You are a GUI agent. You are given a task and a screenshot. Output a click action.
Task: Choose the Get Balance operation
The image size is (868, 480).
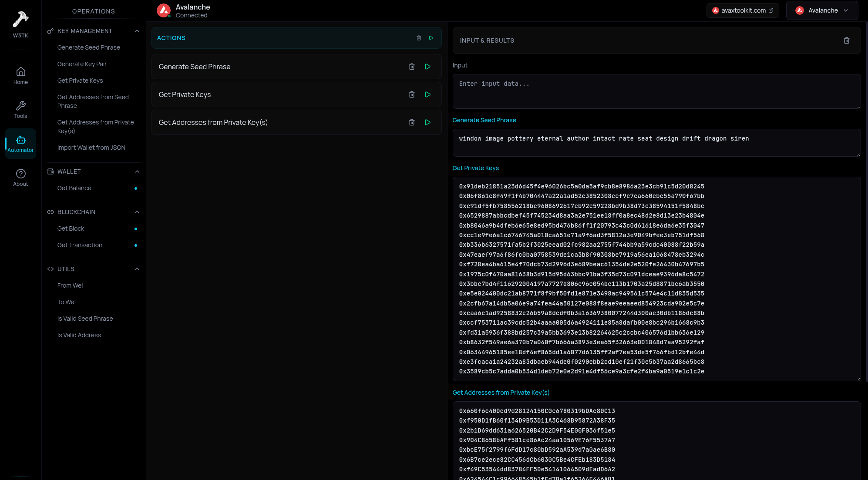tap(74, 188)
